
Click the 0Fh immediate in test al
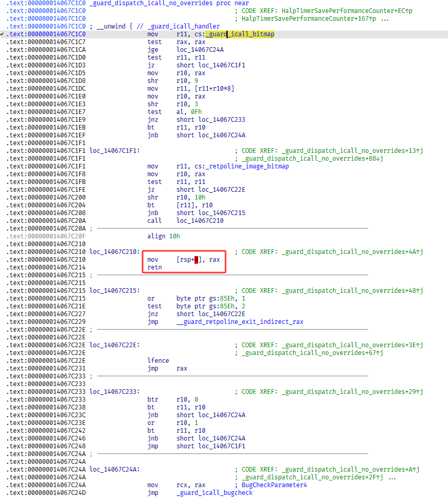[x=196, y=112]
